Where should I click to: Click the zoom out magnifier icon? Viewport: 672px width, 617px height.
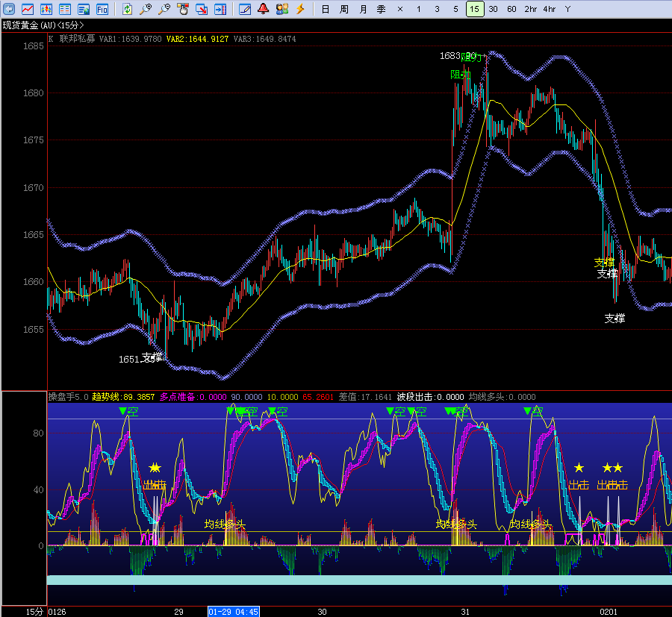pos(164,9)
